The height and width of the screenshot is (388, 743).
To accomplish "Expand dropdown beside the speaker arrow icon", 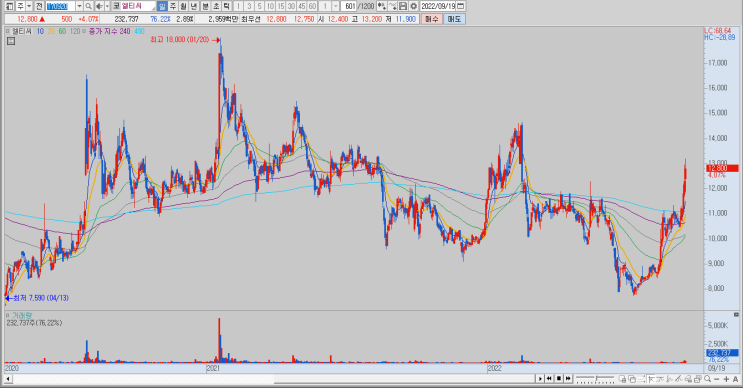I will point(107,6).
